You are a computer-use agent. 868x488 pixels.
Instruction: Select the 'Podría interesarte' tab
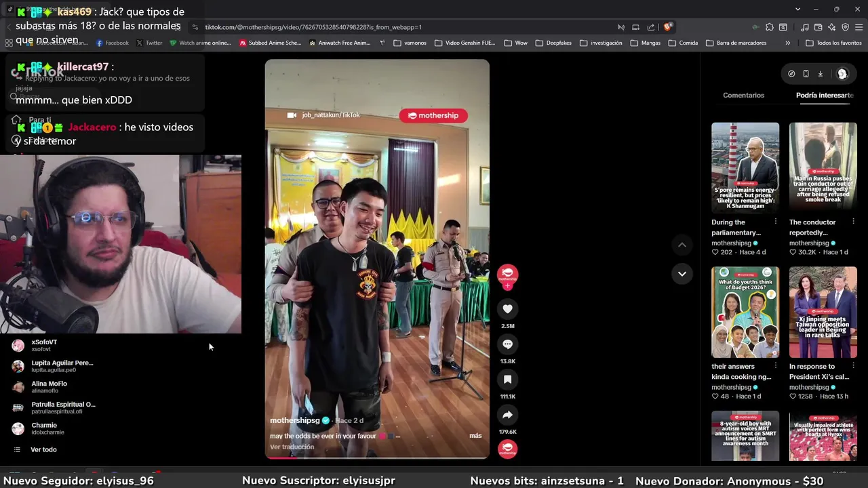(825, 95)
